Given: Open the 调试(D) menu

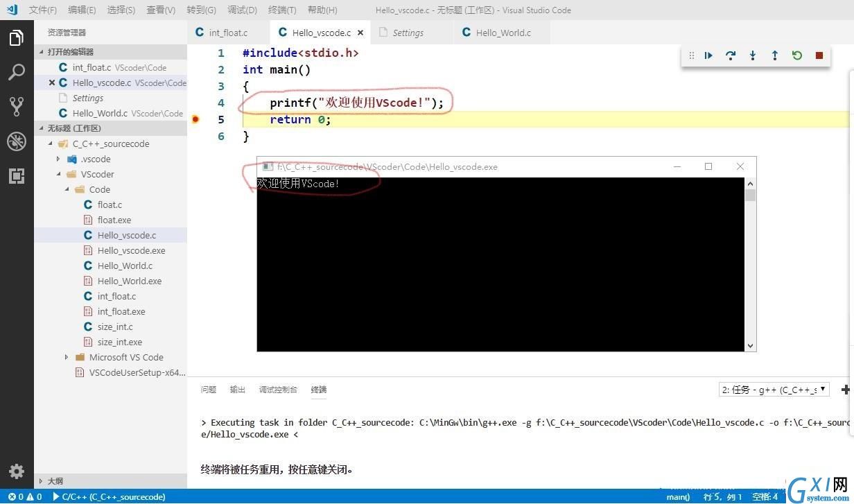Looking at the screenshot, I should (242, 10).
